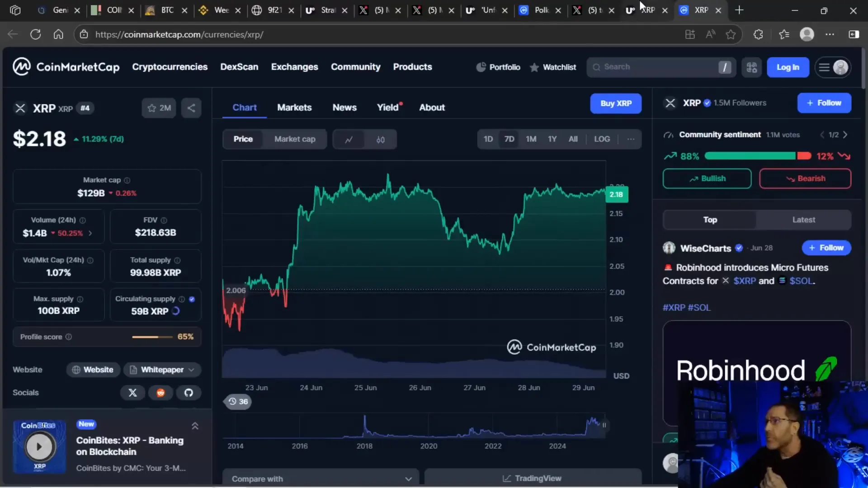Image resolution: width=868 pixels, height=488 pixels.
Task: Click the 36 history events marker
Action: (x=238, y=401)
